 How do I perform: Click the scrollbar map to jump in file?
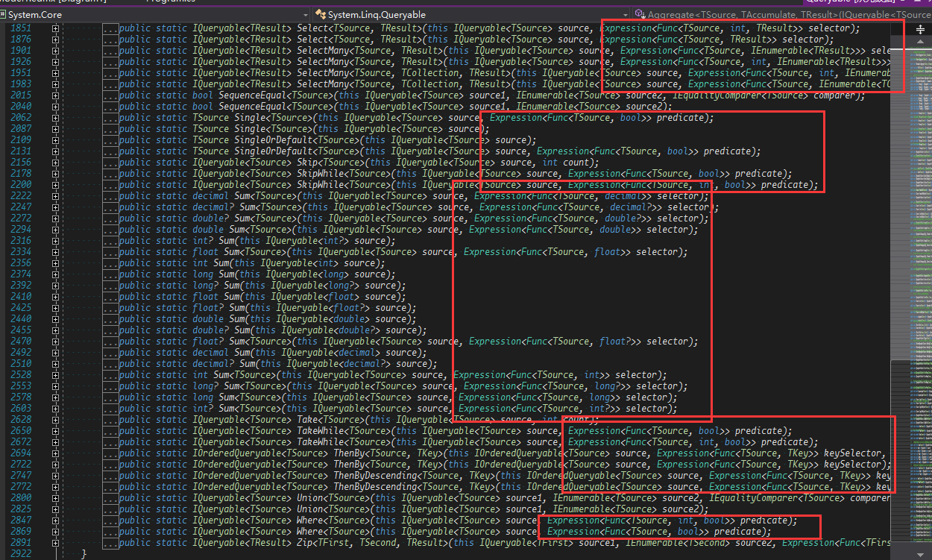click(919, 298)
